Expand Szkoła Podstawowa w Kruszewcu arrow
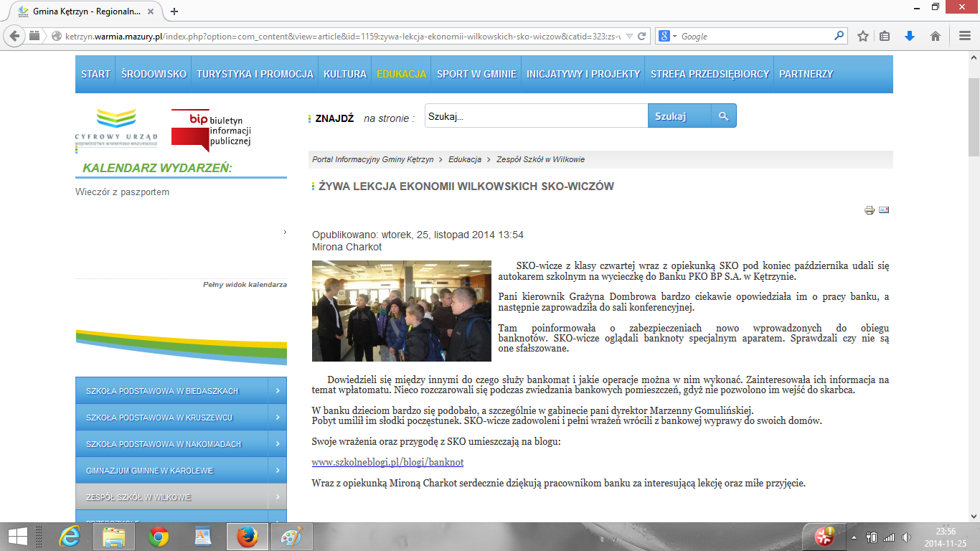Screen dimensions: 980x551 [x=277, y=418]
